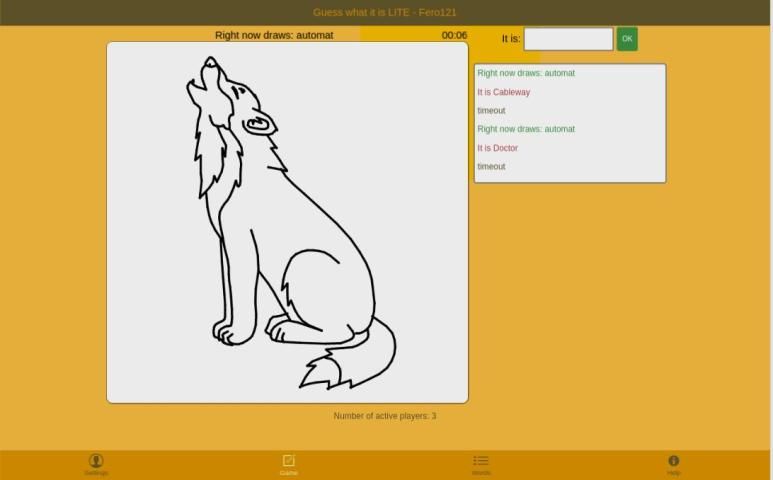Screen dimensions: 773x480
Task: Click second "Right now draws: automat" log entry
Action: point(526,129)
